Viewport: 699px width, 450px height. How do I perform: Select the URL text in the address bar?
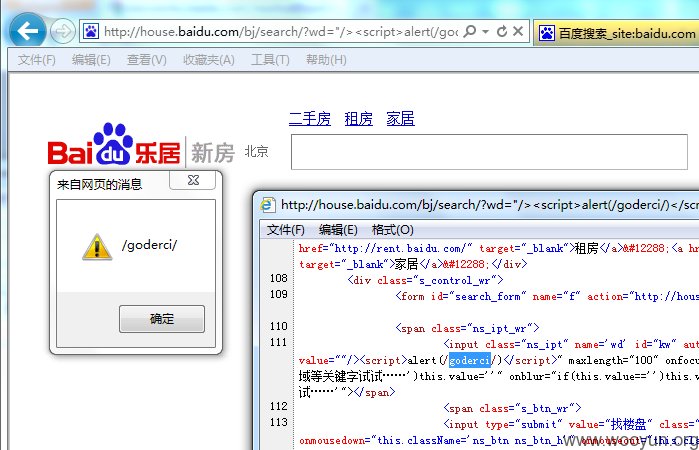click(x=281, y=32)
